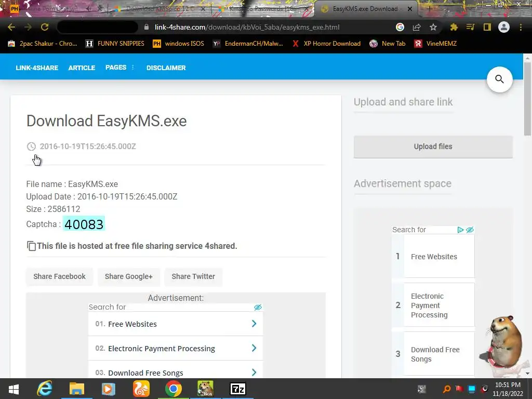
Task: Switch to Chrome on the taskbar
Action: click(x=174, y=389)
